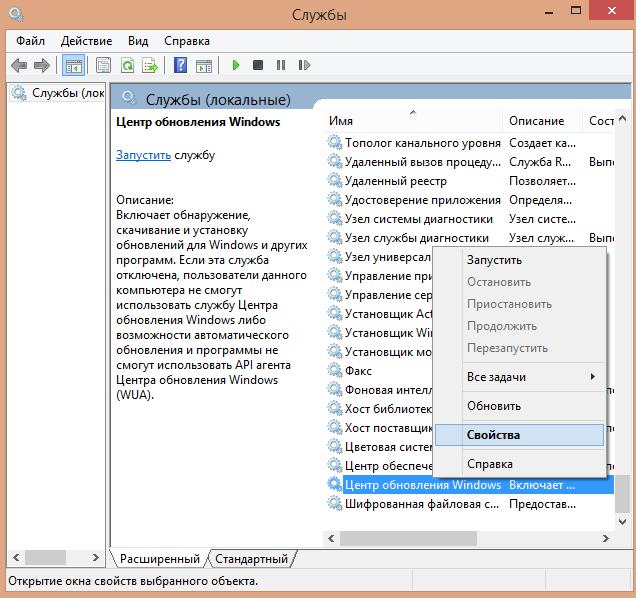Switch to the Расширенный tab
Screen dimensions: 636x598
point(160,559)
